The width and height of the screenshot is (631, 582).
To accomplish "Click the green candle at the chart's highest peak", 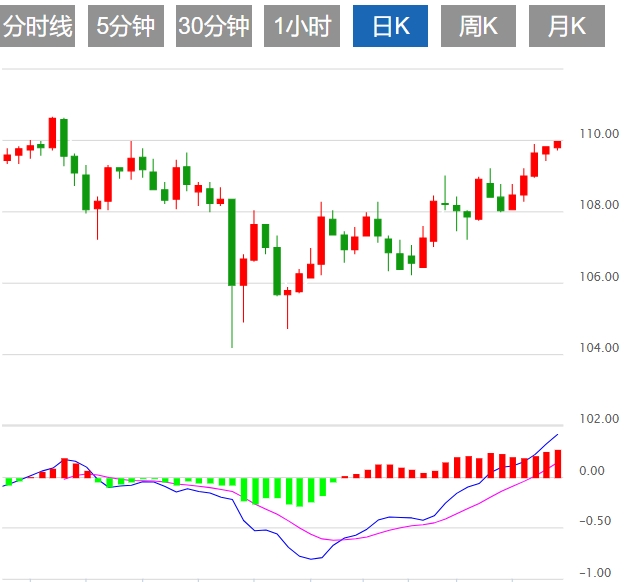I will pyautogui.click(x=64, y=137).
